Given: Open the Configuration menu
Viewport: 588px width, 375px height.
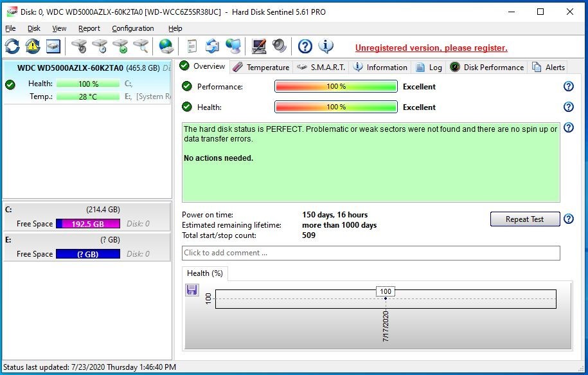Looking at the screenshot, I should click(x=133, y=28).
